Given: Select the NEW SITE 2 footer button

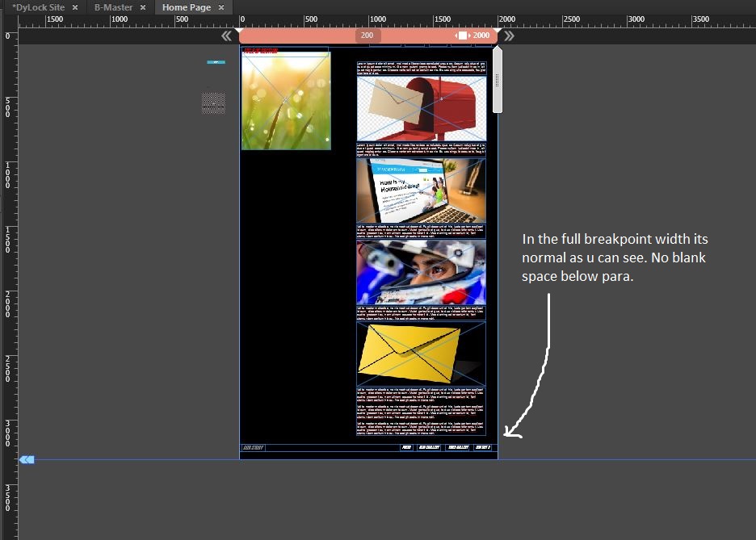Looking at the screenshot, I should point(482,447).
